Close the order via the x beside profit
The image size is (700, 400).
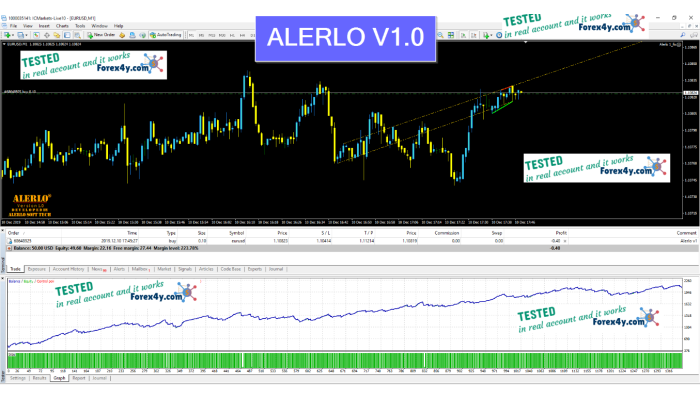(565, 241)
